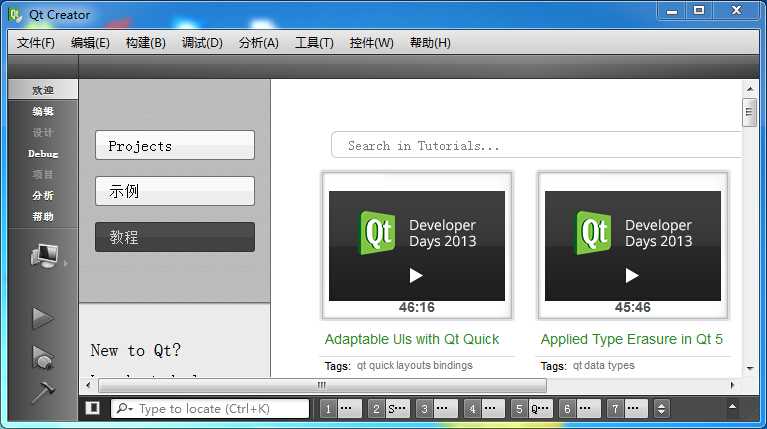The width and height of the screenshot is (767, 429).
Task: Click the 45:46 video duration label
Action: click(x=632, y=307)
